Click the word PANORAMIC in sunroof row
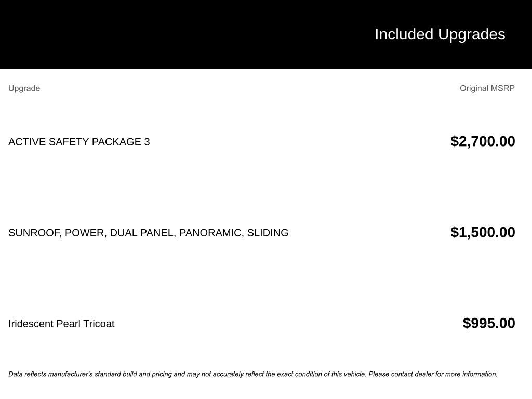The image size is (532, 399). pyautogui.click(x=211, y=233)
